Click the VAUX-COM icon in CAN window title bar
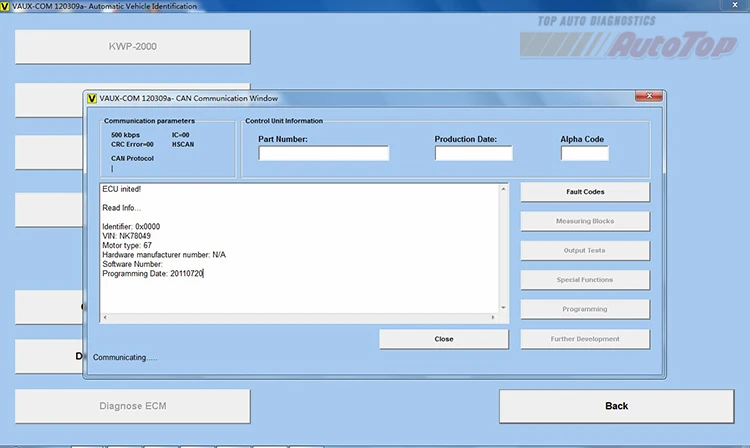 click(92, 98)
